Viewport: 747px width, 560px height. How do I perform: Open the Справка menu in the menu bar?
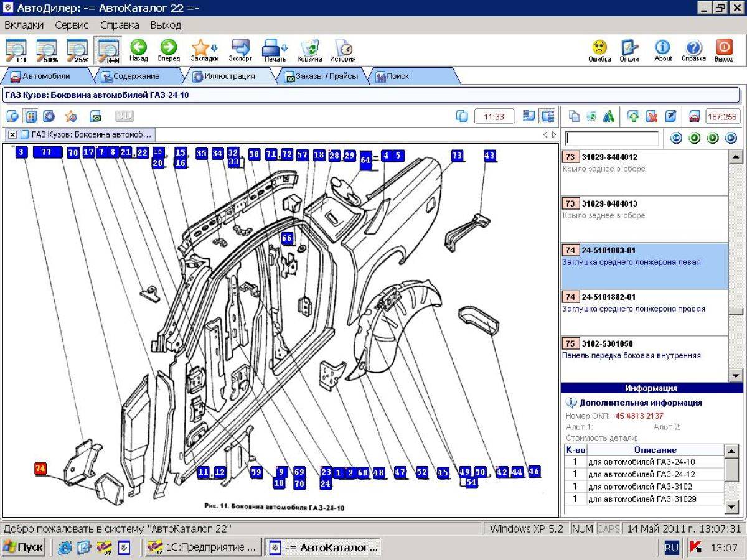[x=120, y=25]
